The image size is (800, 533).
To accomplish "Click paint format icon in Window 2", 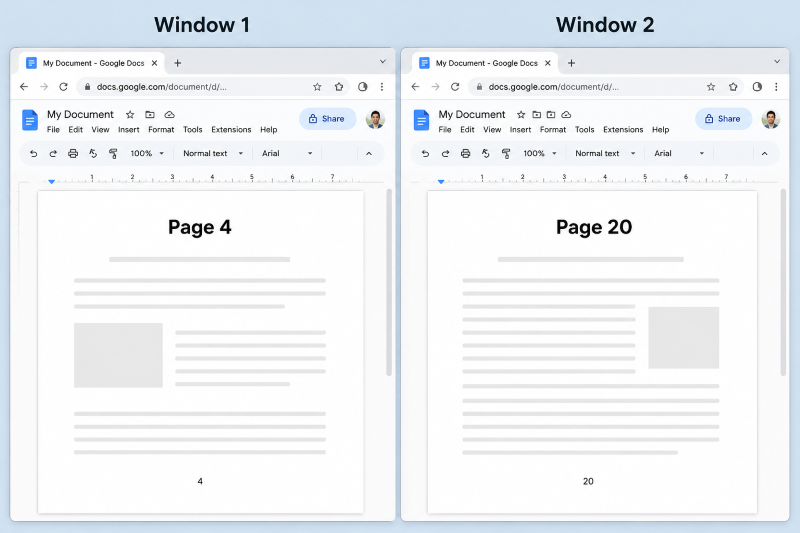I will click(506, 154).
